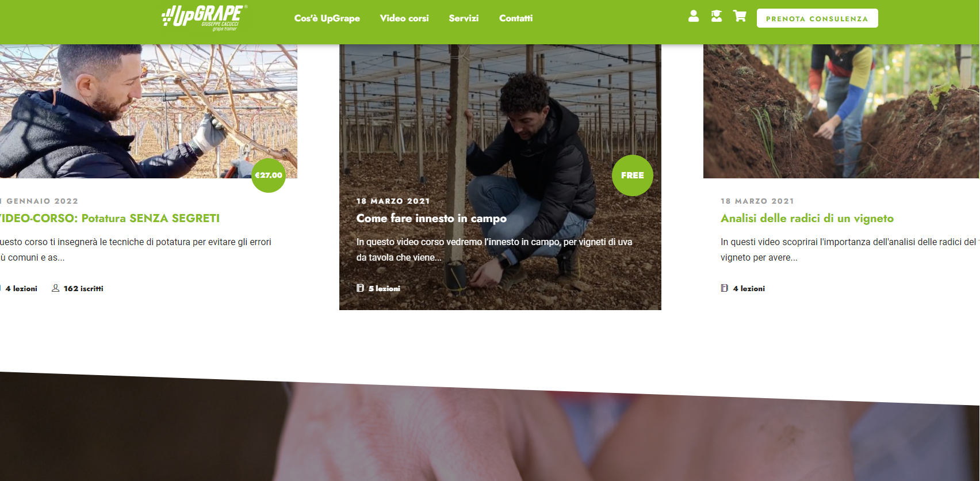Click the Prenota Consulenza button
The width and height of the screenshot is (980, 481).
[x=817, y=18]
